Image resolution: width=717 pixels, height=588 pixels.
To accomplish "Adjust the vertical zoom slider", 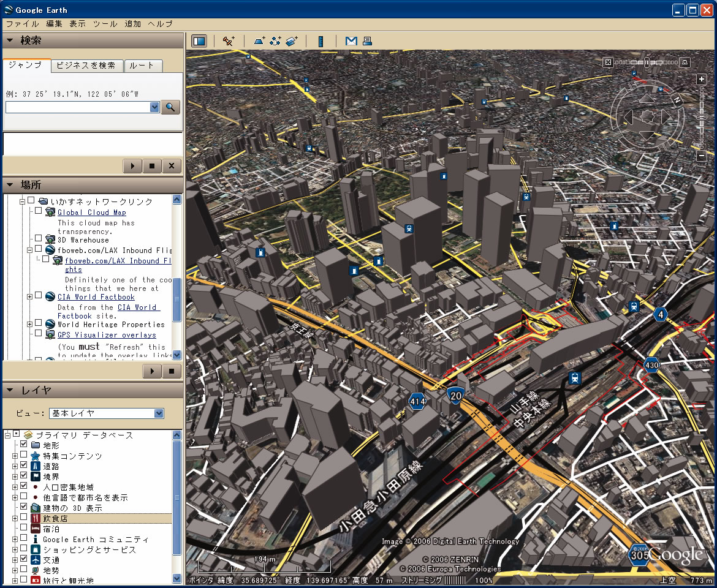I will pyautogui.click(x=702, y=118).
